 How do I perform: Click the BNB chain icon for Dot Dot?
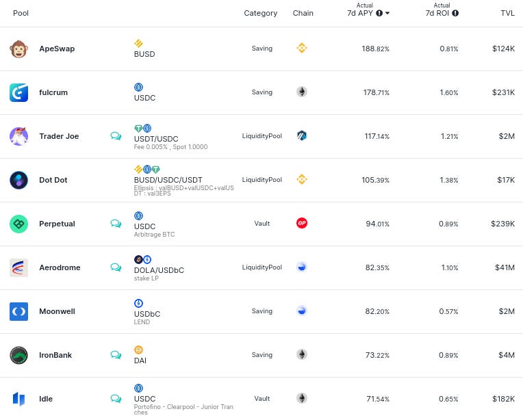[302, 179]
